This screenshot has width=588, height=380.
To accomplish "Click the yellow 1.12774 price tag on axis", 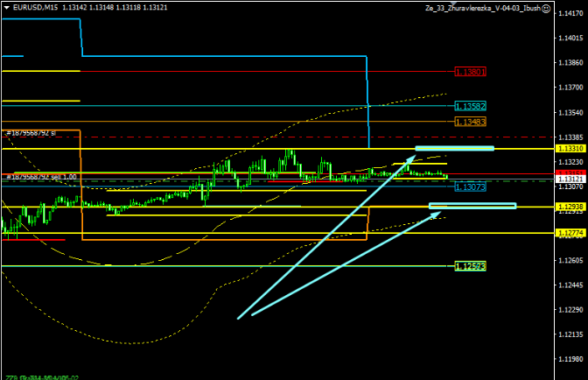I will point(570,233).
